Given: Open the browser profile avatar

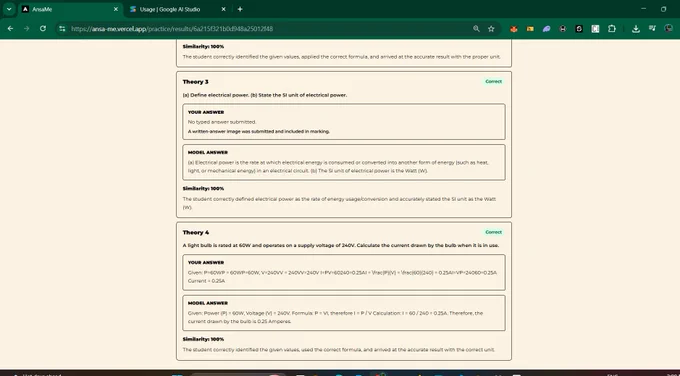Looking at the screenshot, I should pyautogui.click(x=668, y=29).
